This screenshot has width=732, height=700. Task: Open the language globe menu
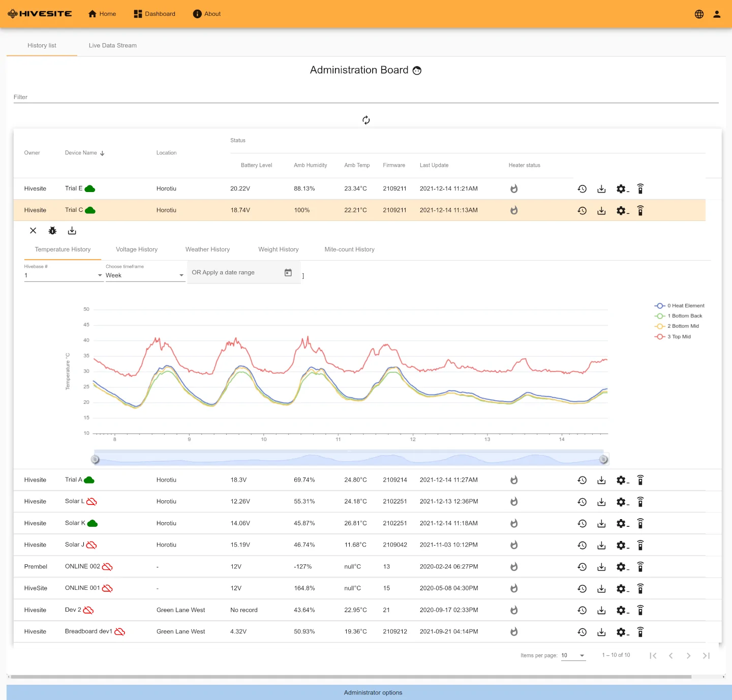[699, 14]
